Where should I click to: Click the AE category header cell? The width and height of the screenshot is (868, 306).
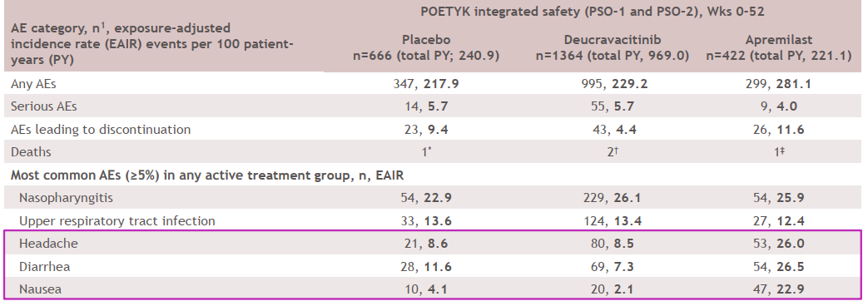(x=151, y=43)
